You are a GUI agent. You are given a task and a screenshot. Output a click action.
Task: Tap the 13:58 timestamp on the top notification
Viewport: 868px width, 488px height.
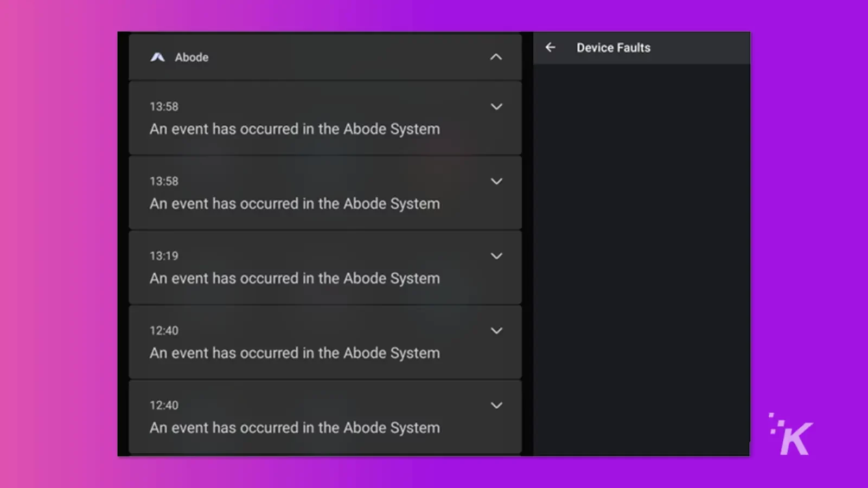pyautogui.click(x=163, y=107)
